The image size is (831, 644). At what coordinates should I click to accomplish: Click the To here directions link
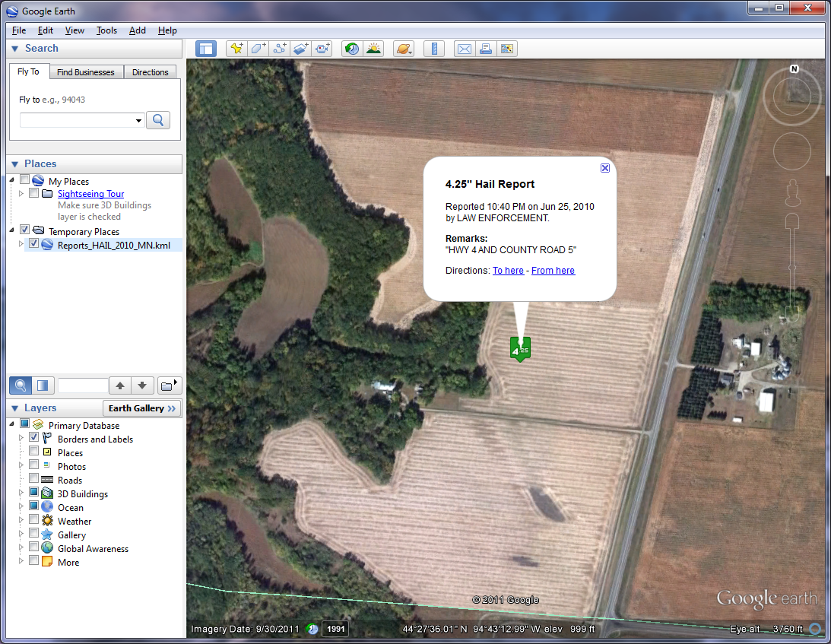coord(508,271)
